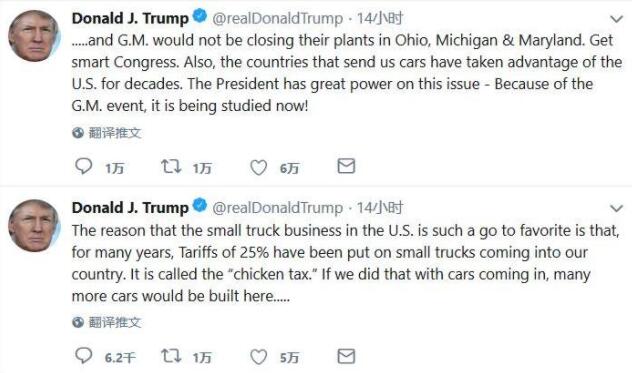Translate the chicken tax tweet with 翻译推文
This screenshot has width=632, height=373.
pyautogui.click(x=107, y=322)
